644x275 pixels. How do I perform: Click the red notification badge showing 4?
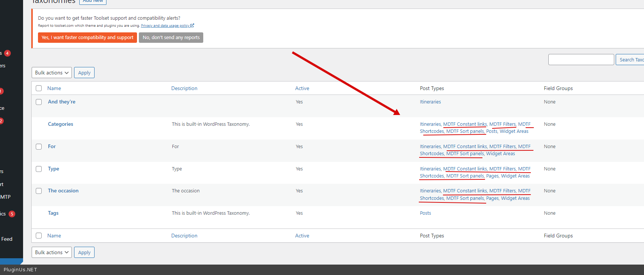point(7,53)
